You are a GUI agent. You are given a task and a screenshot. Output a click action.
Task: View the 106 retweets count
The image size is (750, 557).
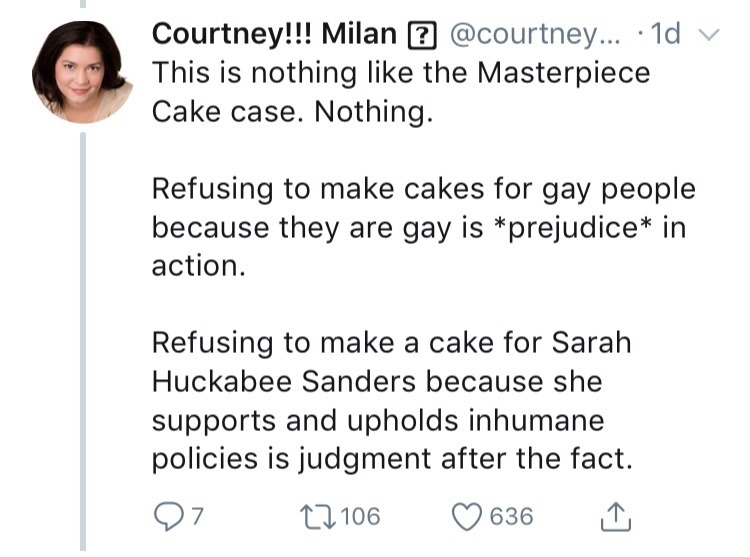pos(360,516)
